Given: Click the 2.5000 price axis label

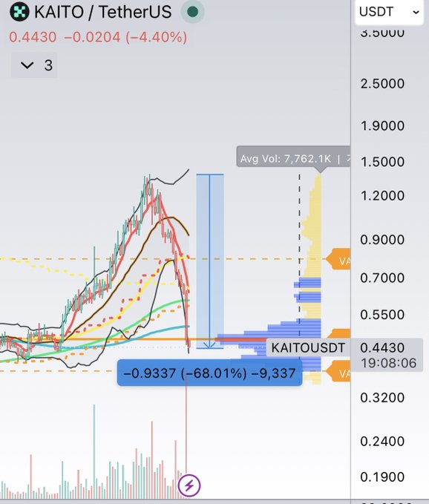Looking at the screenshot, I should [x=382, y=84].
